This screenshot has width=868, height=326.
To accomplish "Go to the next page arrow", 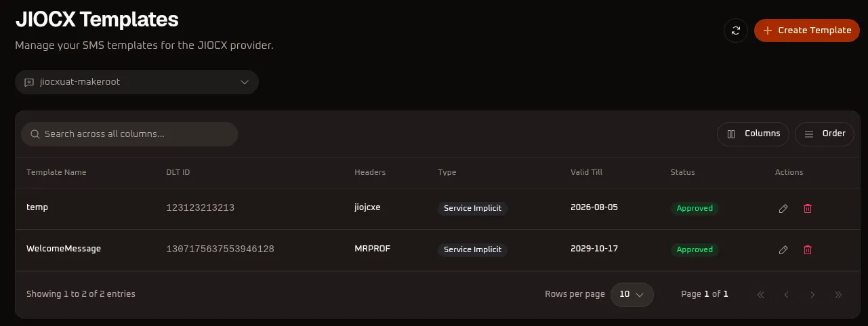I will point(812,295).
